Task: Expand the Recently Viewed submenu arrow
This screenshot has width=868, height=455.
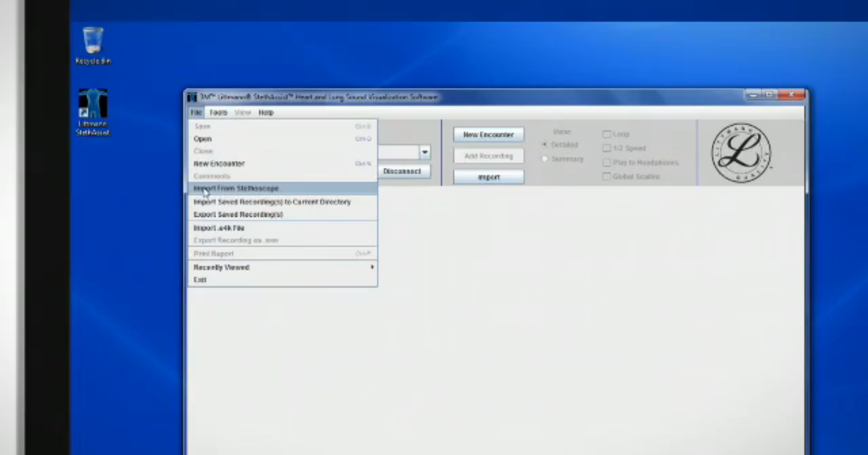Action: tap(372, 267)
